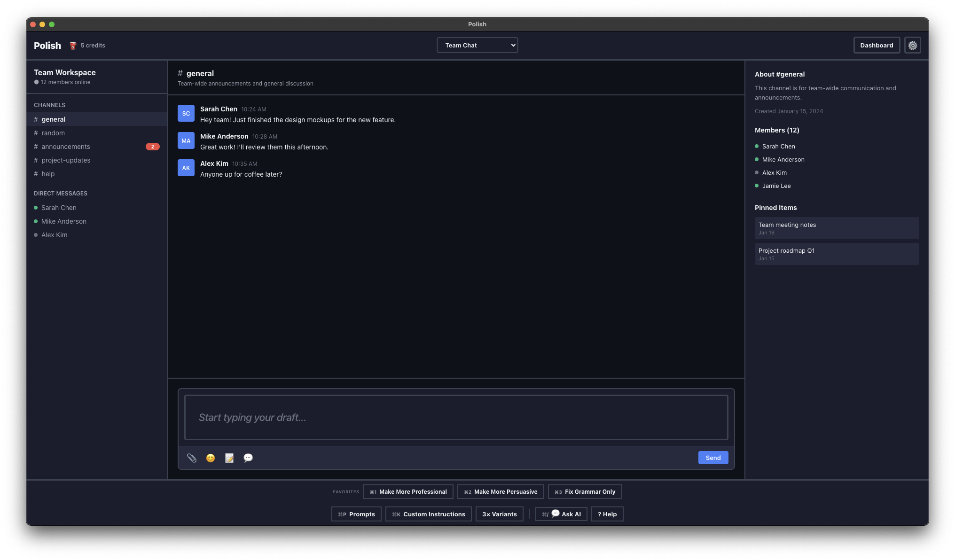Screen dimensions: 955x560
Task: Click the Polish credits token icon
Action: 73,45
